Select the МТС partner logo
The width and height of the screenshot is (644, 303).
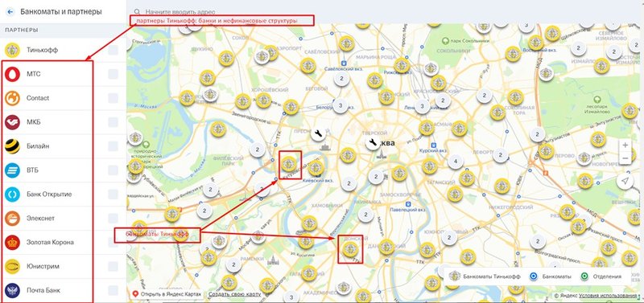click(12, 74)
